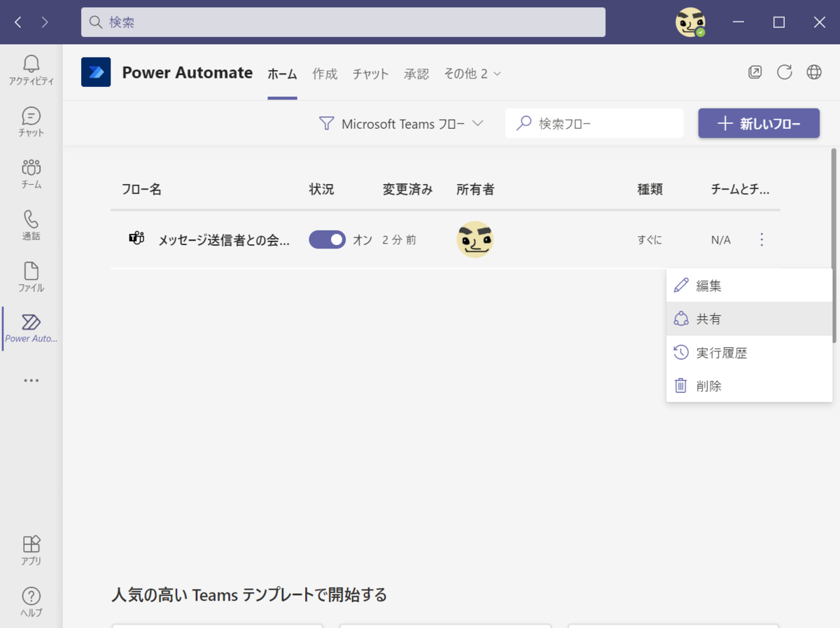Maximize the Teams window
The width and height of the screenshot is (840, 628).
[x=778, y=22]
